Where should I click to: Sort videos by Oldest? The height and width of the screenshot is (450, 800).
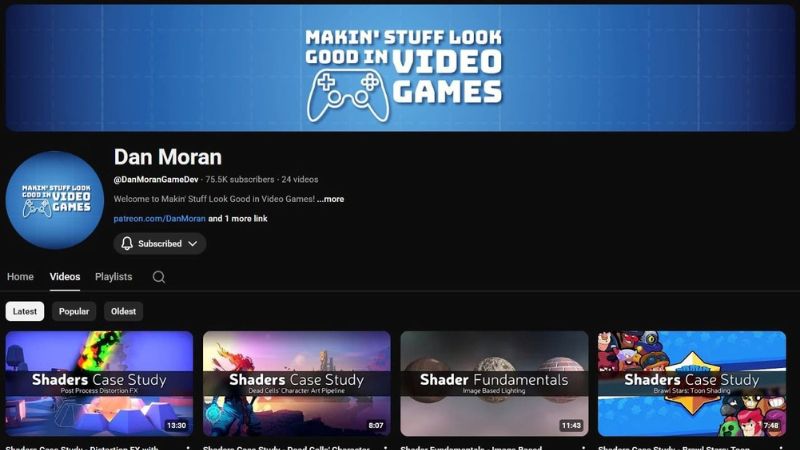123,311
